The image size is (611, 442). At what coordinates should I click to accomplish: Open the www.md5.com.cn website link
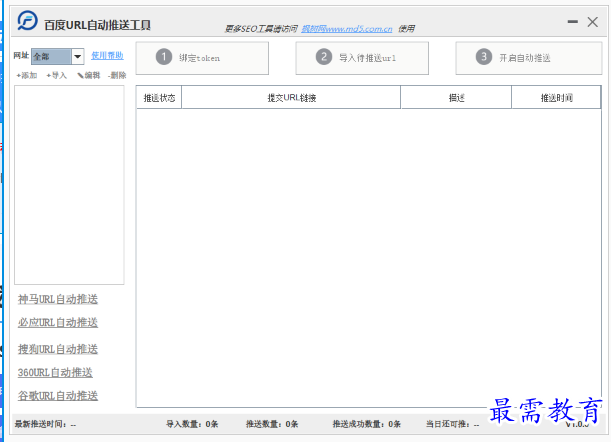click(347, 29)
